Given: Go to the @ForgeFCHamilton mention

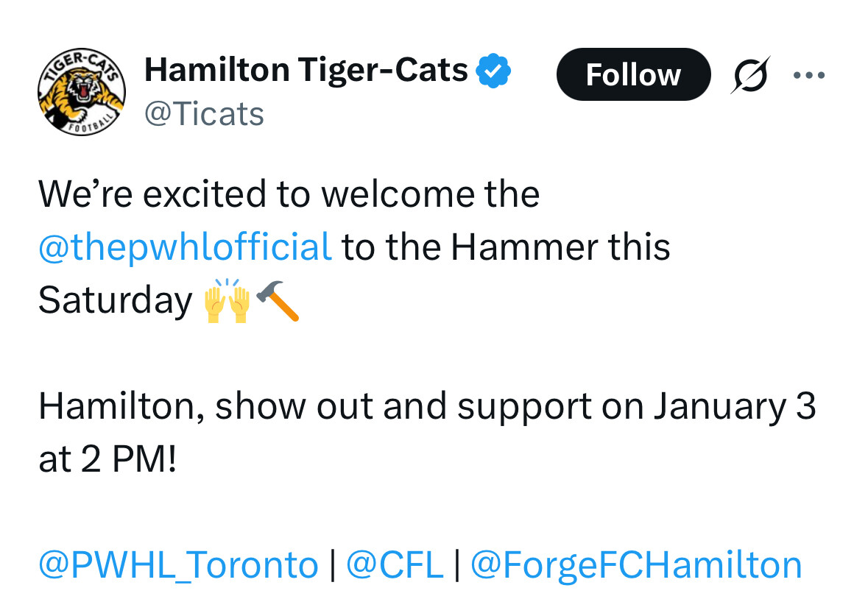Looking at the screenshot, I should click(x=636, y=565).
